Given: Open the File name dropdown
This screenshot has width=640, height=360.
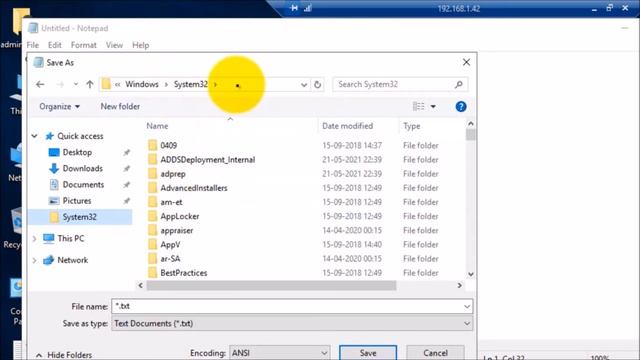Looking at the screenshot, I should click(467, 306).
